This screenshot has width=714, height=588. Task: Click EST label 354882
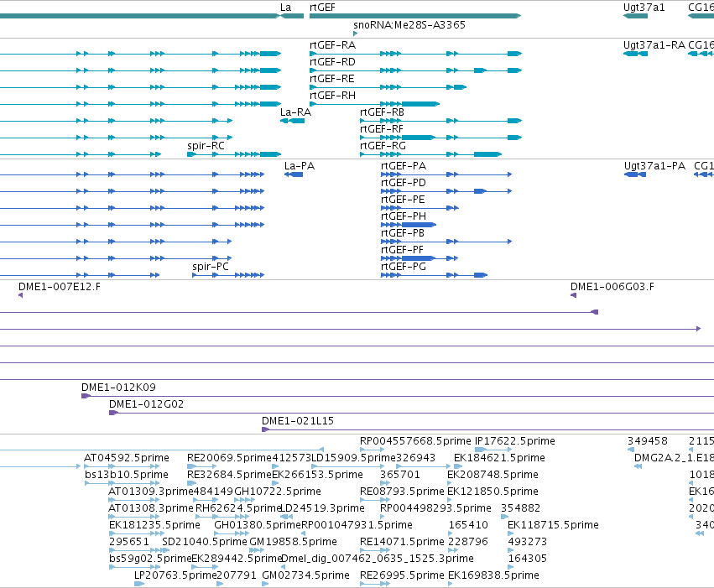tap(520, 508)
